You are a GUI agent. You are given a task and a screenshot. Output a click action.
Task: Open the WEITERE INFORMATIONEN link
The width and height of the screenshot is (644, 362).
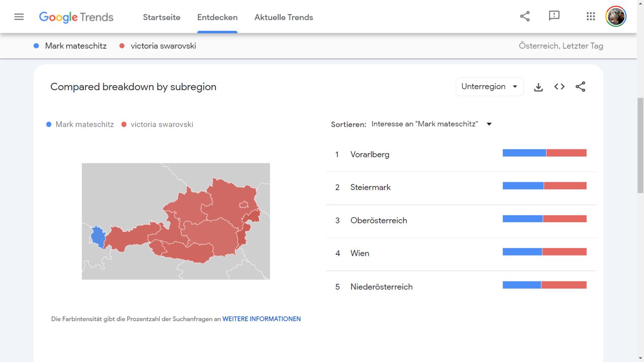tap(261, 319)
